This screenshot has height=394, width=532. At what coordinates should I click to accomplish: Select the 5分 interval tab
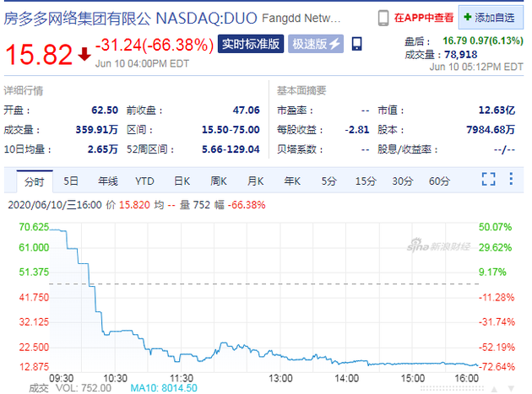[328, 181]
